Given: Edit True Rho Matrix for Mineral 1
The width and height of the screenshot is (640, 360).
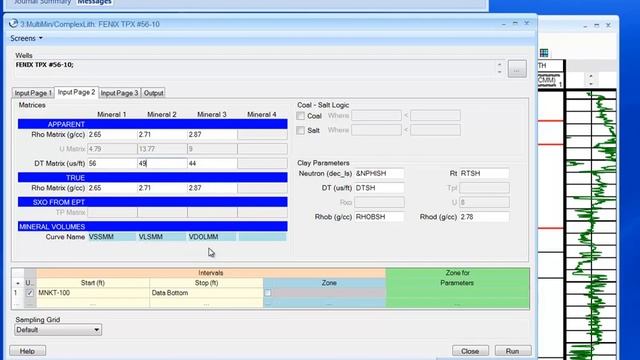Looking at the screenshot, I should (x=112, y=188).
